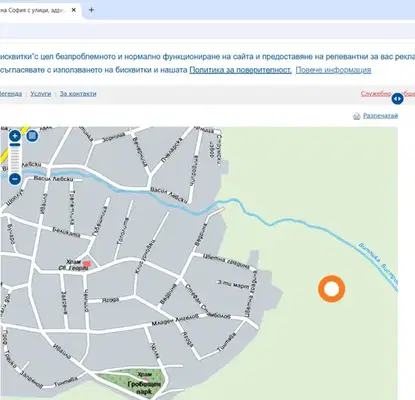Click the Белката street label
Viewport: 415px width, 400px height.
click(x=66, y=232)
